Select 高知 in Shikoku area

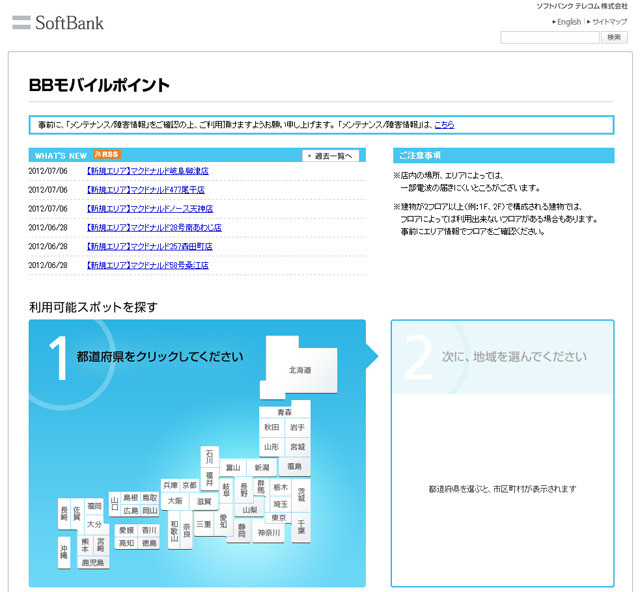click(x=127, y=543)
